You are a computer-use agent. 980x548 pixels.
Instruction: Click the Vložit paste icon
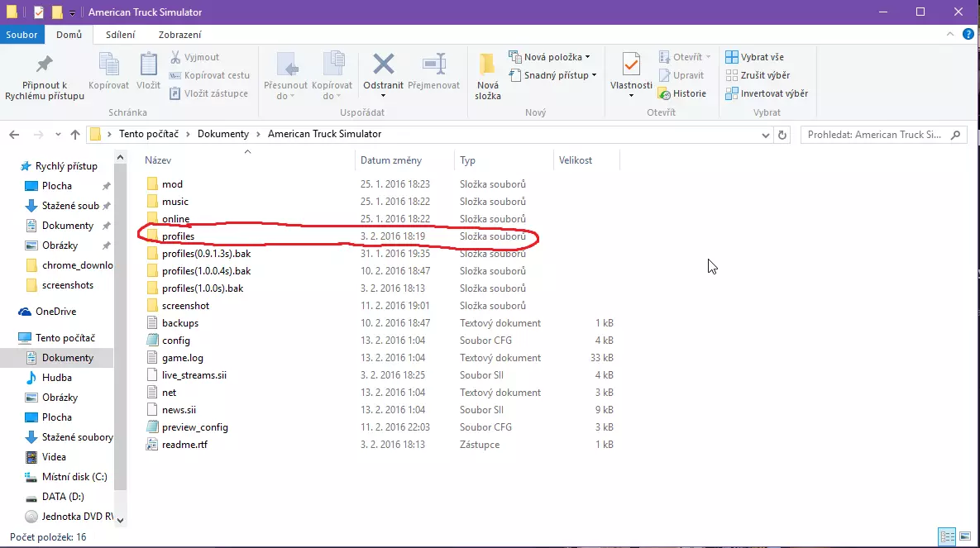click(x=148, y=72)
